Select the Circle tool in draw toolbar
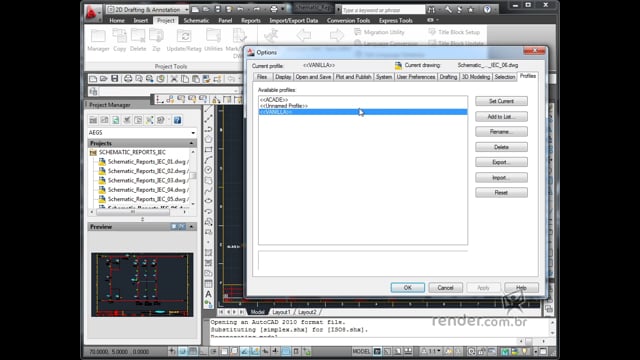The image size is (640, 360). pos(209,170)
